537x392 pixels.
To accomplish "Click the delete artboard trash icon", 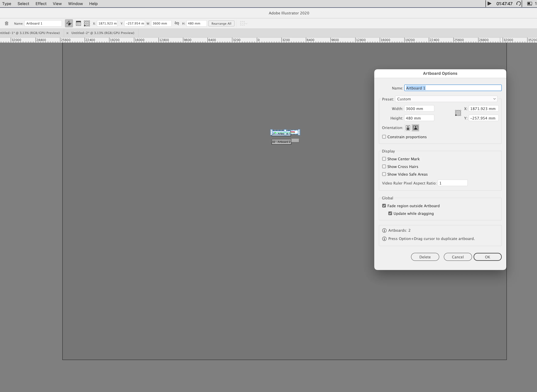I will [7, 23].
